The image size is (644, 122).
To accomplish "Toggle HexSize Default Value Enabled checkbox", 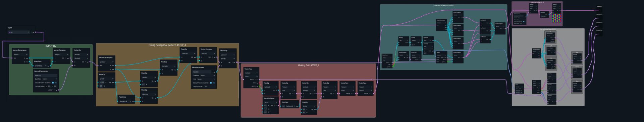I will click(211, 83).
